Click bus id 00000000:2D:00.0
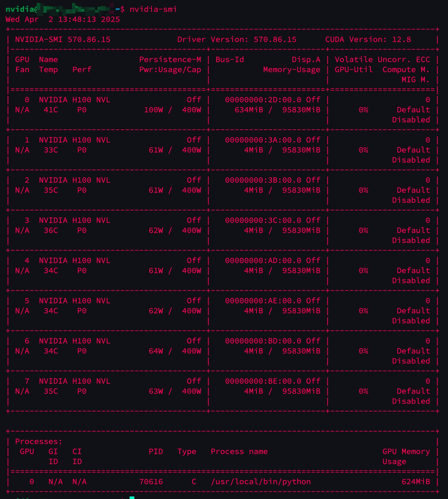The height and width of the screenshot is (499, 448). coord(263,100)
